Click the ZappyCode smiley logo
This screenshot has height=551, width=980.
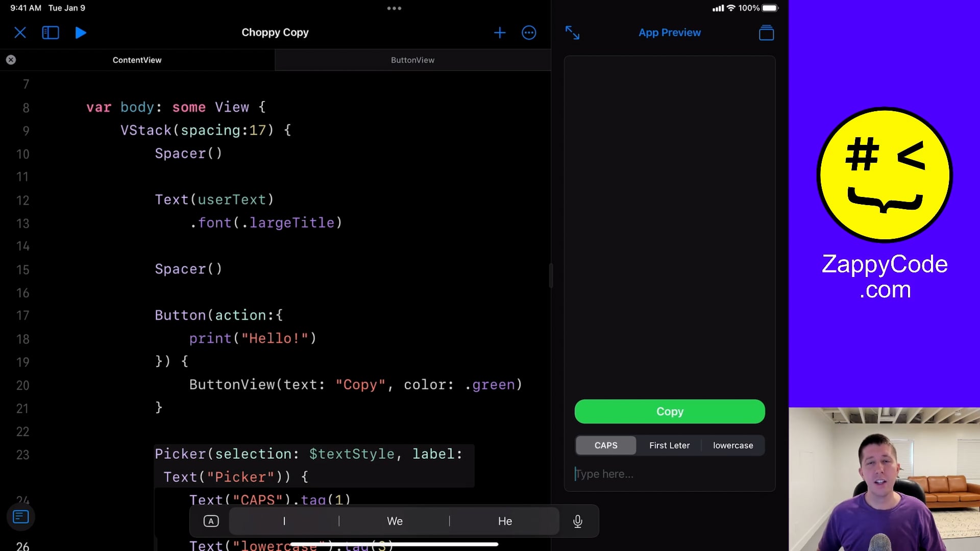click(885, 175)
